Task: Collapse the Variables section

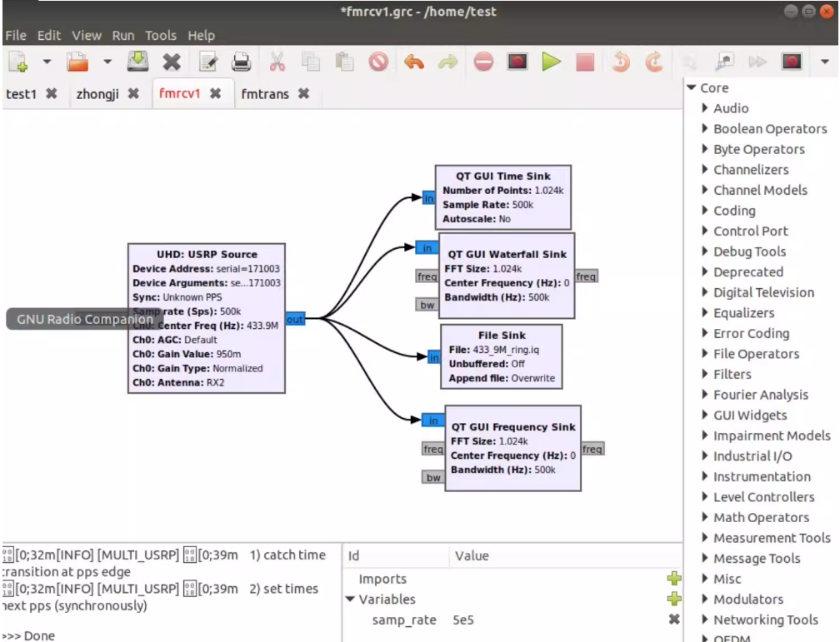Action: (x=351, y=600)
